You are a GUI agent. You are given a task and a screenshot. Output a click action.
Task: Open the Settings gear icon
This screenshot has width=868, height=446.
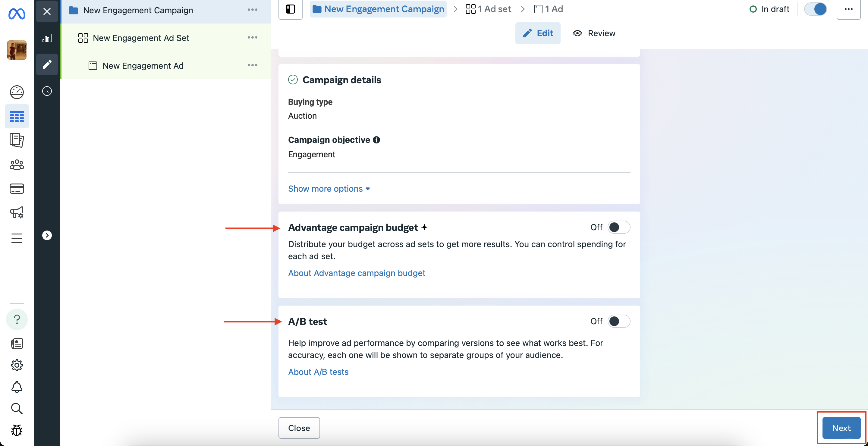point(17,365)
